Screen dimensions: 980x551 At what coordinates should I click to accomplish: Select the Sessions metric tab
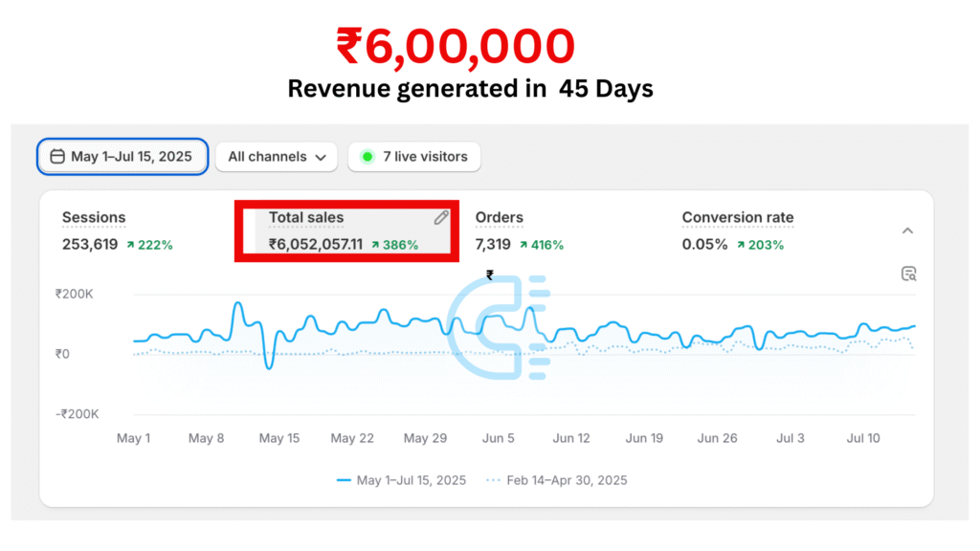94,218
